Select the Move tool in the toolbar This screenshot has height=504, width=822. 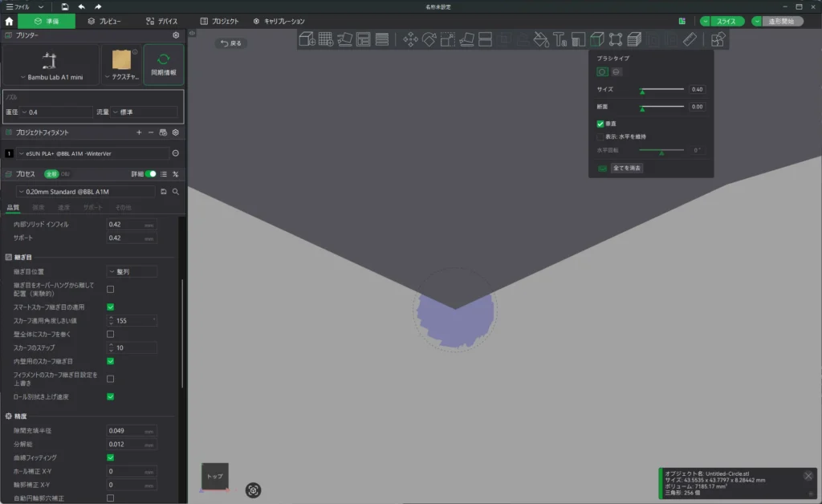pos(410,39)
